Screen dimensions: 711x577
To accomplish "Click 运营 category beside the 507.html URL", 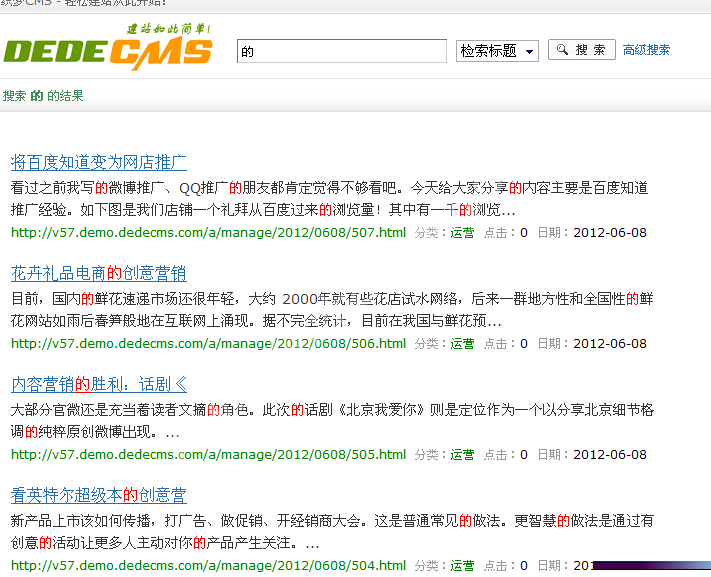I will (462, 233).
